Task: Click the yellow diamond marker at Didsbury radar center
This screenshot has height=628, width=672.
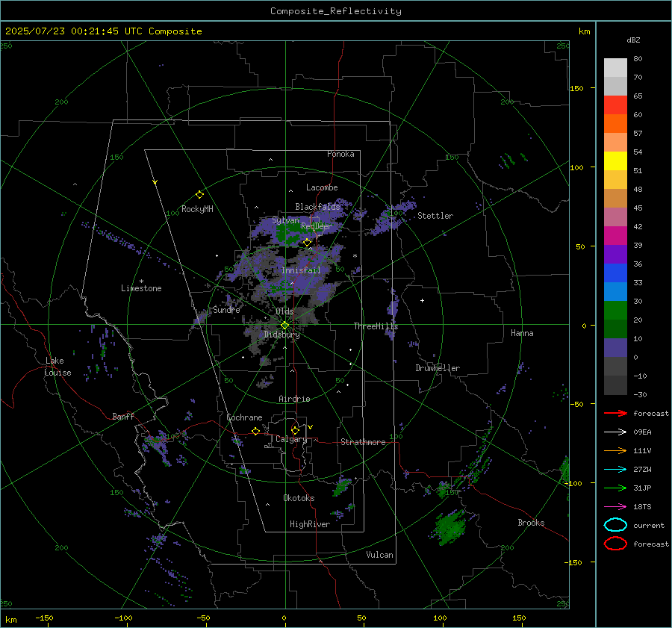Action: (284, 326)
